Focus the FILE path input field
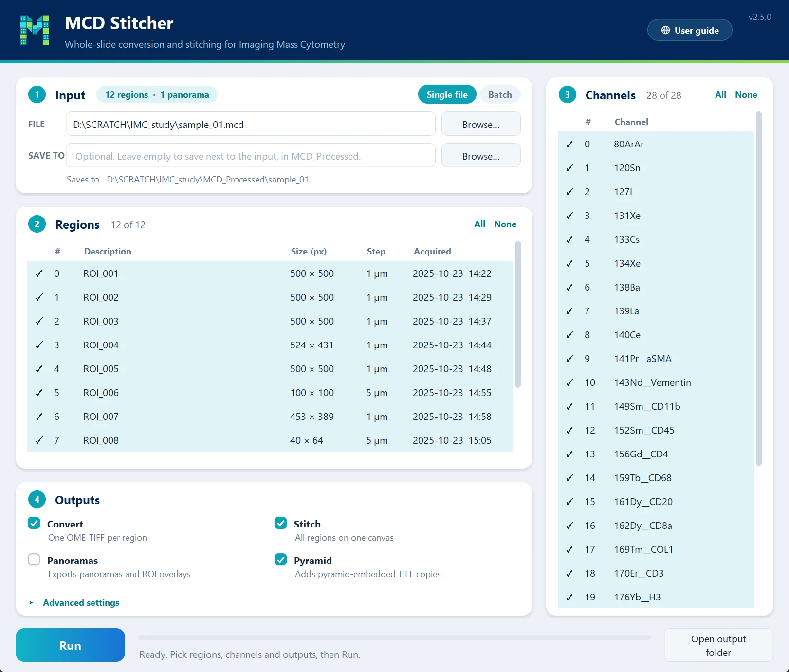Image resolution: width=789 pixels, height=672 pixels. [250, 124]
